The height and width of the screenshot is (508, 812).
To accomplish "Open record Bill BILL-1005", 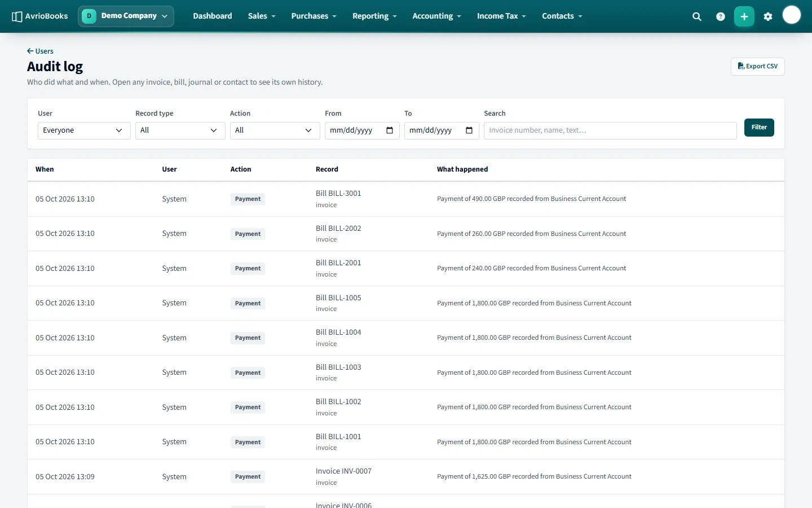I will coord(338,297).
